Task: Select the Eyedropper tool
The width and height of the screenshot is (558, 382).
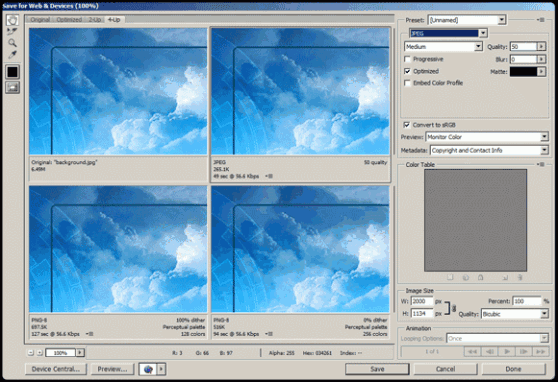Action: 12,54
